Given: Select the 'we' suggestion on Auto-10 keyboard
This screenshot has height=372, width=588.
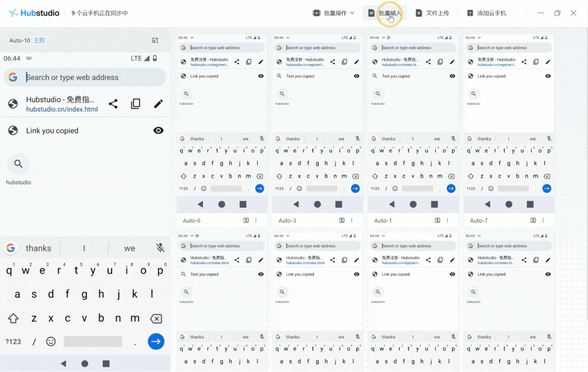Looking at the screenshot, I should (x=129, y=248).
